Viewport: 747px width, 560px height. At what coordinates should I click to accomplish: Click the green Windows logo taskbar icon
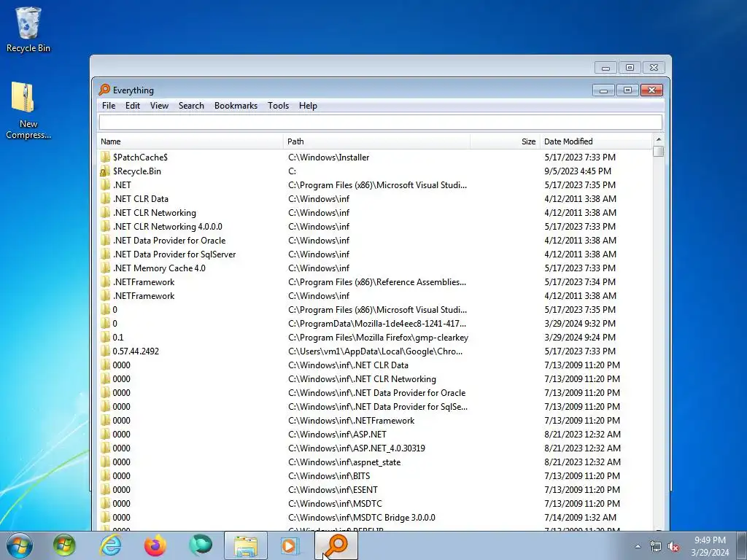(64, 545)
